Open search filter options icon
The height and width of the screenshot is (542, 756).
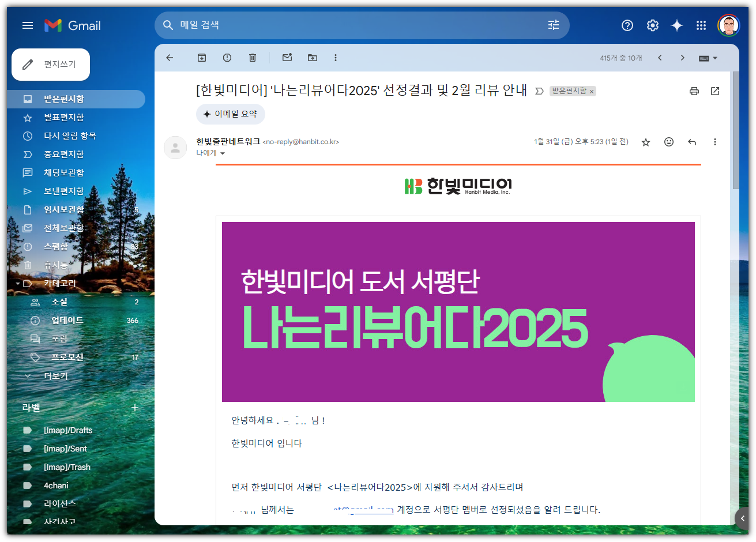554,25
